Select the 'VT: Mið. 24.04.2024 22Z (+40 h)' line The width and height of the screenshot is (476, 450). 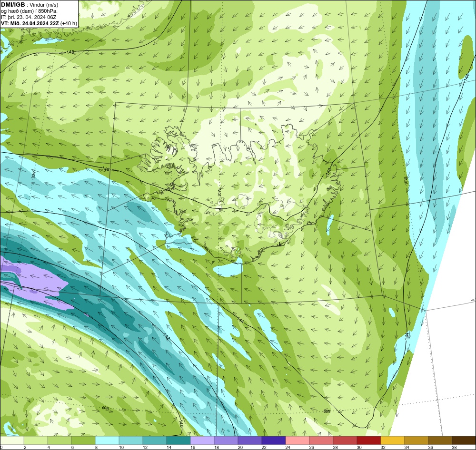(39, 23)
